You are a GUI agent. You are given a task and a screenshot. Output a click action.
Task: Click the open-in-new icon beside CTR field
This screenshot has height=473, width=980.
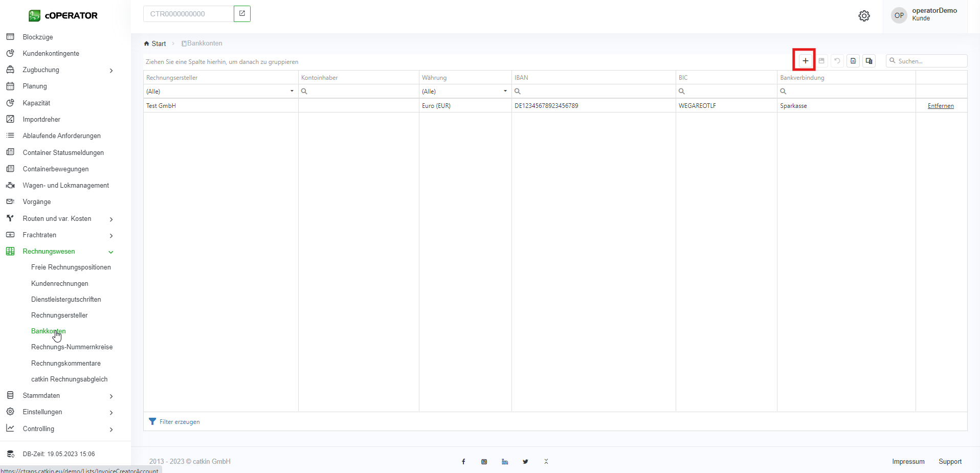coord(242,14)
